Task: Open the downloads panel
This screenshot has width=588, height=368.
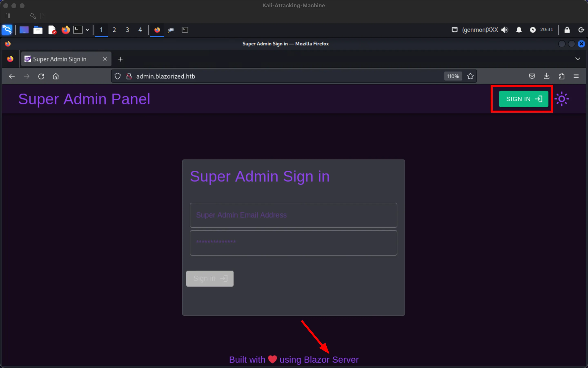Action: [546, 76]
